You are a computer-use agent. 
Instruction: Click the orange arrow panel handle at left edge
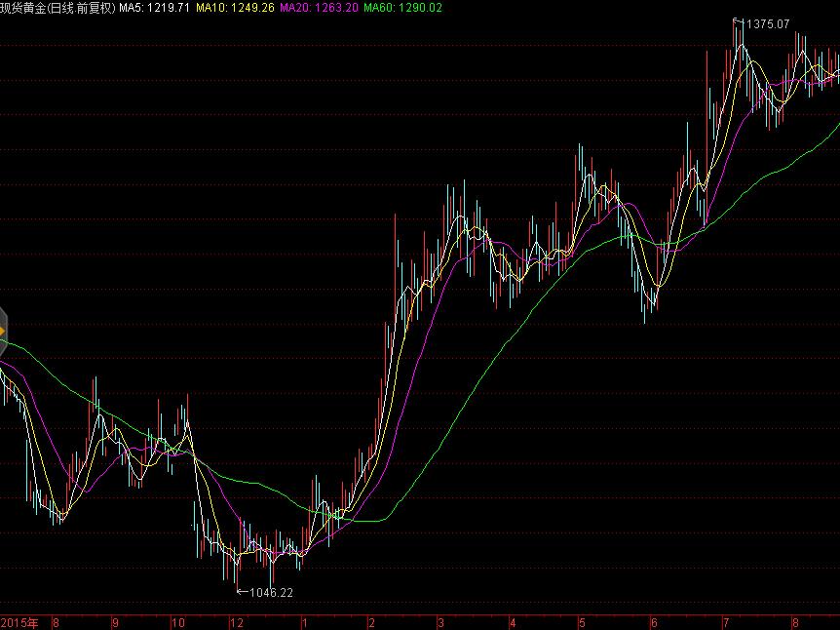(x=3, y=332)
